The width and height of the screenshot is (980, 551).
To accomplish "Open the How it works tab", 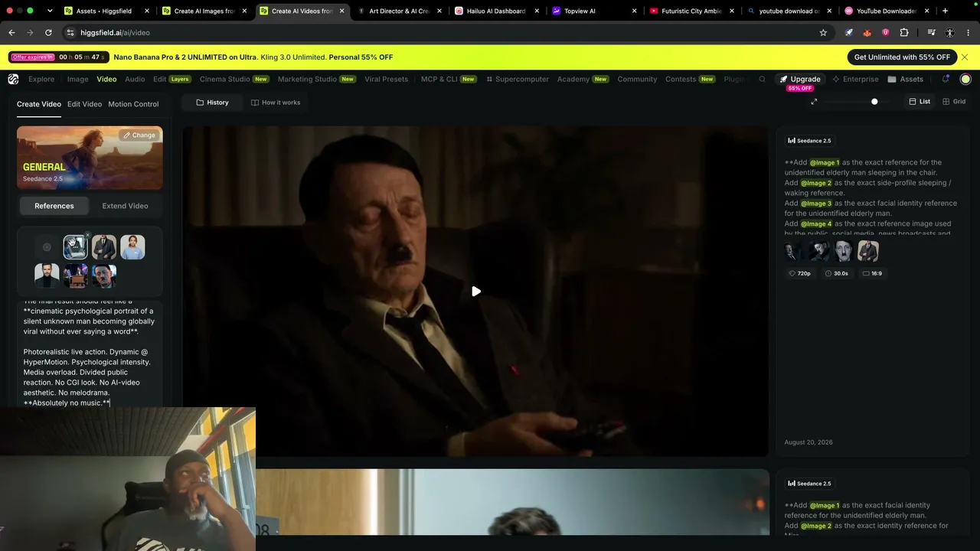I will pos(276,103).
